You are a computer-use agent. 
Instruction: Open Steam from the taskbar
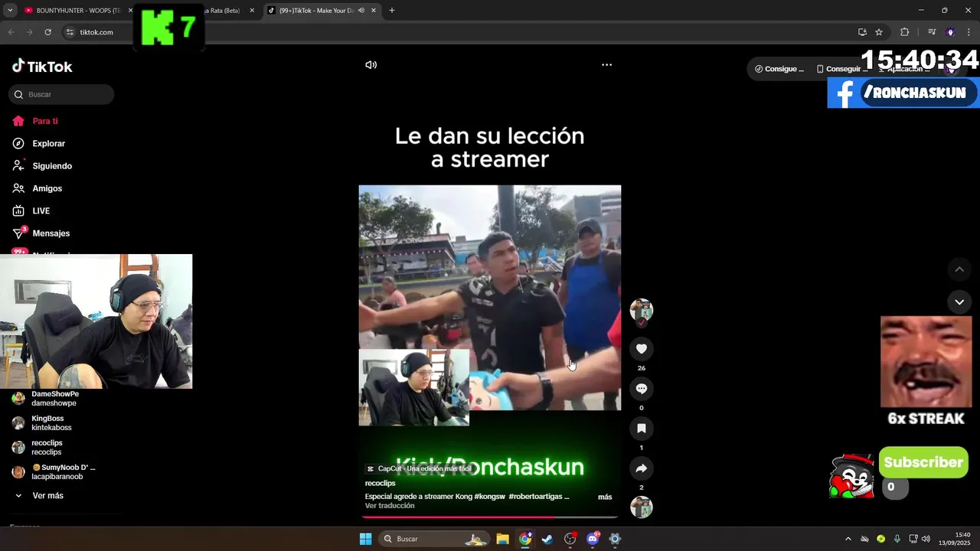pyautogui.click(x=547, y=539)
